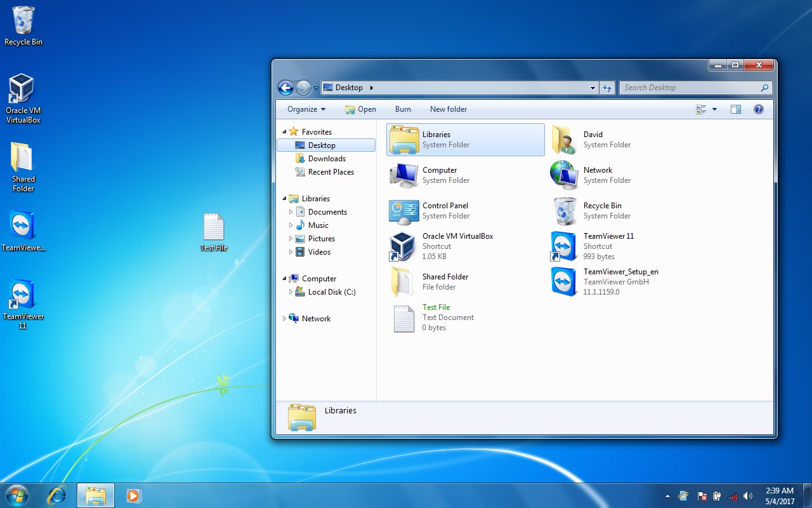The height and width of the screenshot is (508, 812).
Task: Change view using the views icon button
Action: 701,109
